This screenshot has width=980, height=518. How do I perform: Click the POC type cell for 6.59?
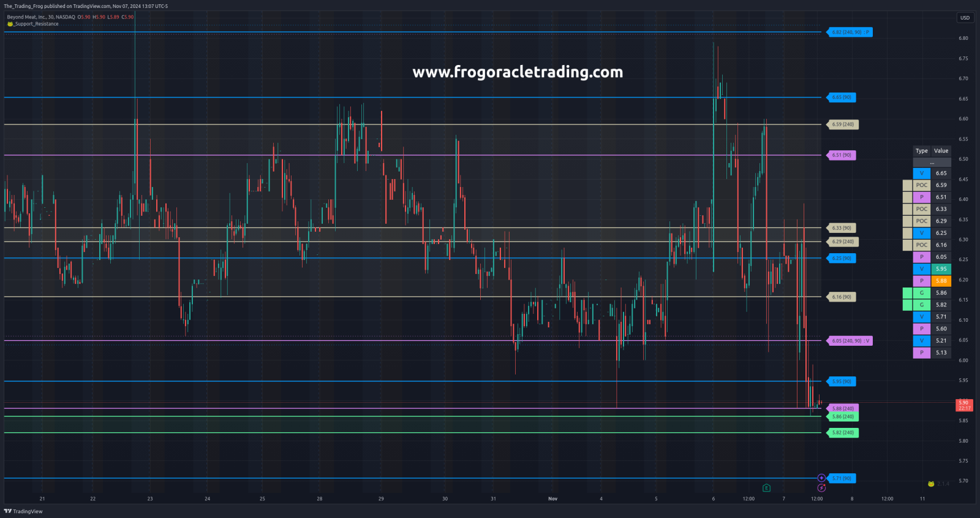tap(922, 185)
